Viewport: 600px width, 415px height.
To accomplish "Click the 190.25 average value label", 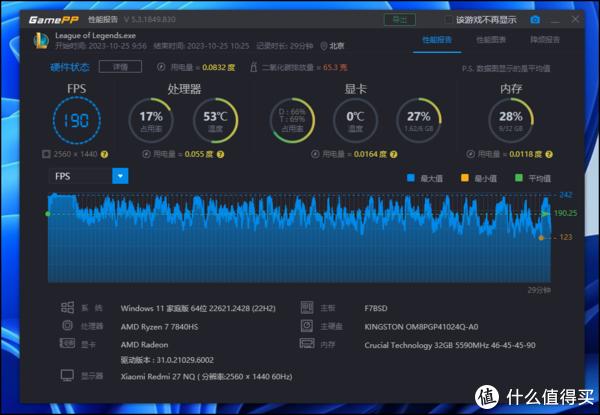I will (x=565, y=213).
